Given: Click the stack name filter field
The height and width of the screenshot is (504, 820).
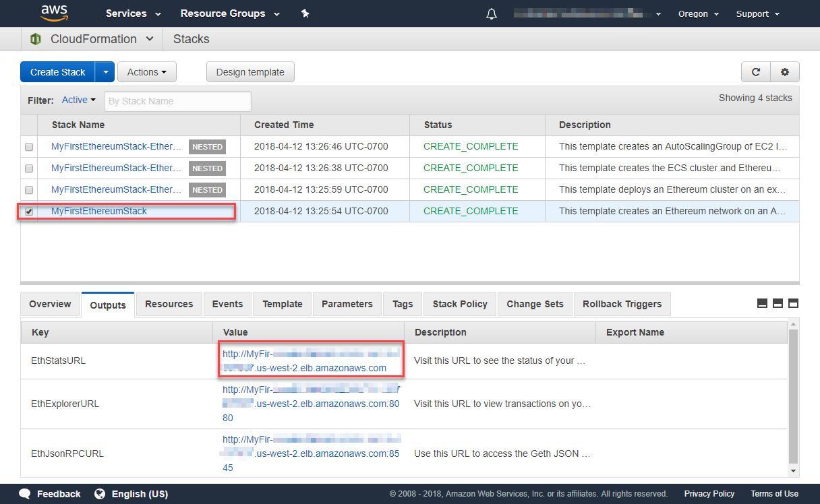Looking at the screenshot, I should (x=177, y=100).
